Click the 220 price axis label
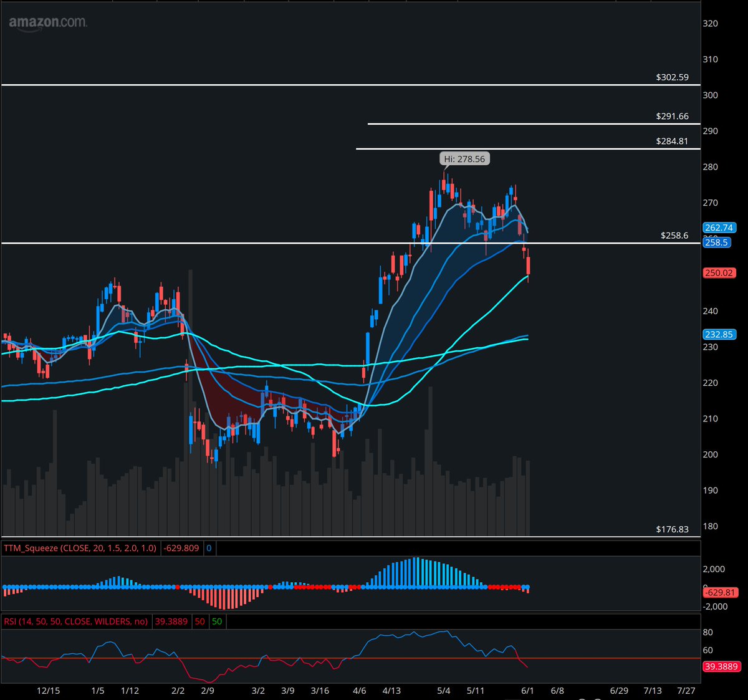Viewport: 748px width, 700px height. [x=711, y=383]
